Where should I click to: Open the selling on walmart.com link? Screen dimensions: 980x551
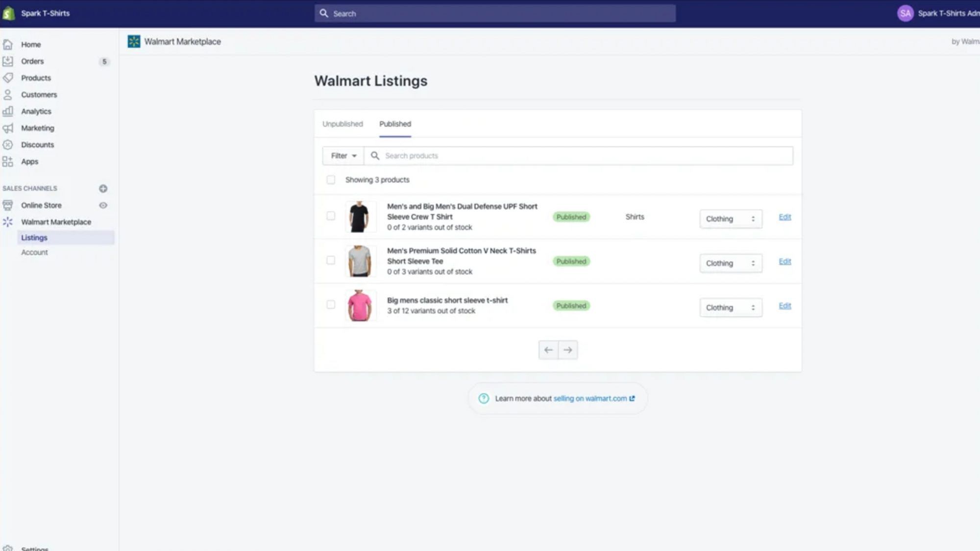594,399
